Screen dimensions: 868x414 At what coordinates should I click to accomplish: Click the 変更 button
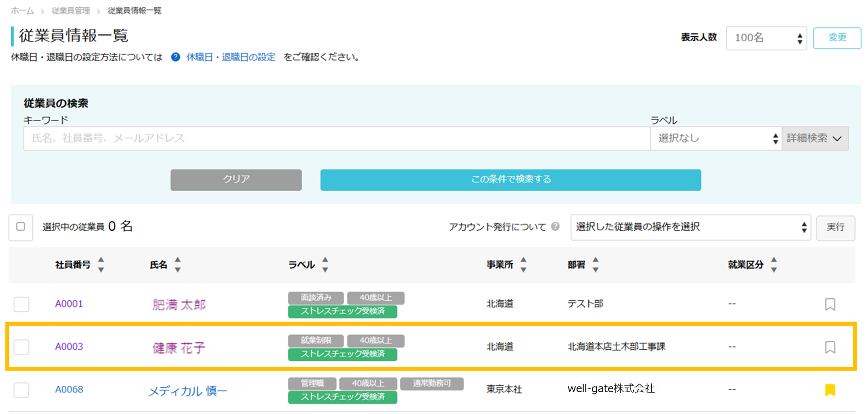click(x=837, y=38)
